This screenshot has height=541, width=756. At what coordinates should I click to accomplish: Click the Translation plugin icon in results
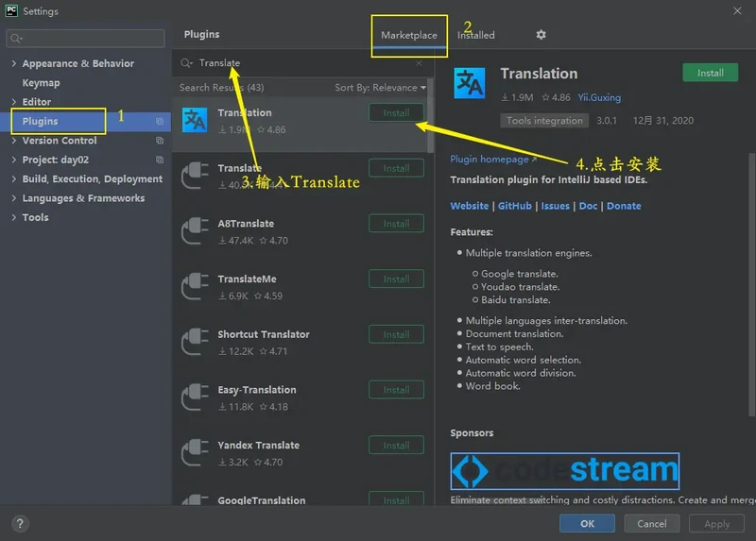pos(195,121)
